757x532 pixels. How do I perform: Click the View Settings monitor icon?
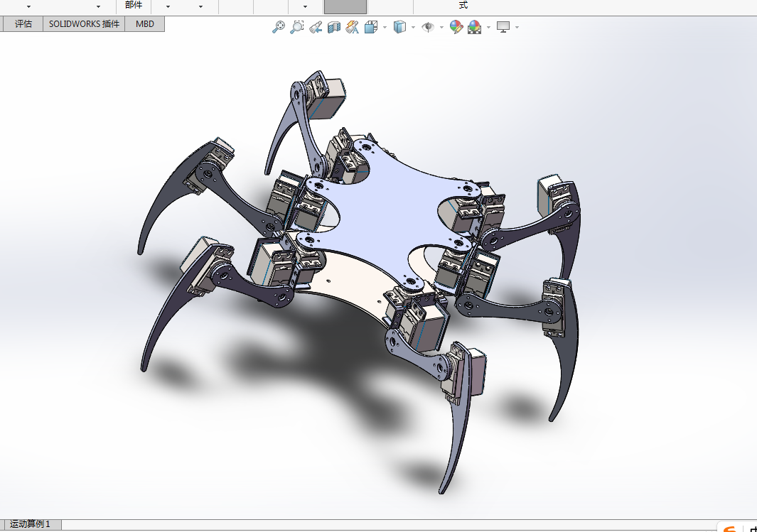503,27
